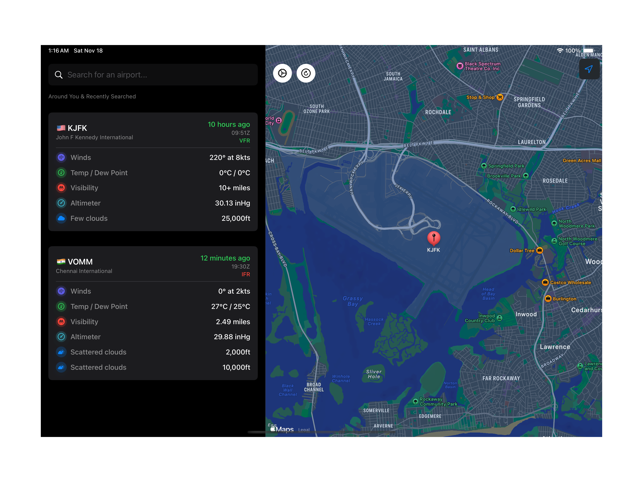Open the Idlewild Park map marker
The image size is (643, 482).
tap(513, 209)
